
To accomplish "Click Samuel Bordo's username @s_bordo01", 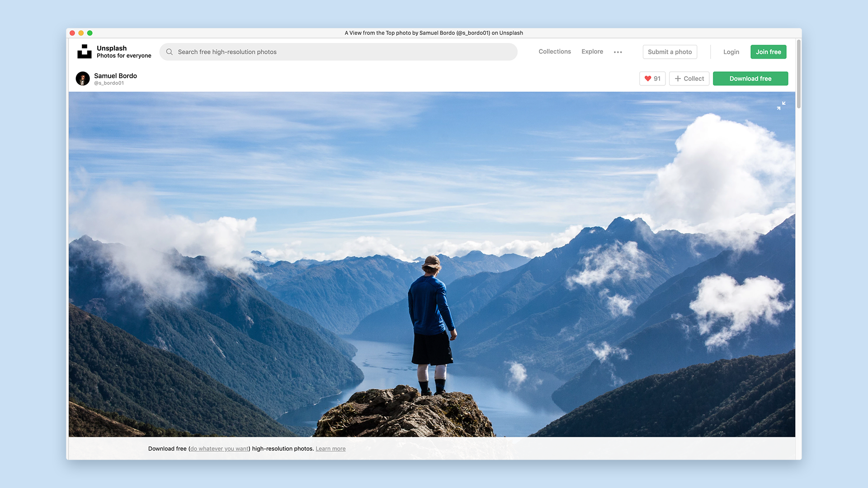I will pos(109,83).
